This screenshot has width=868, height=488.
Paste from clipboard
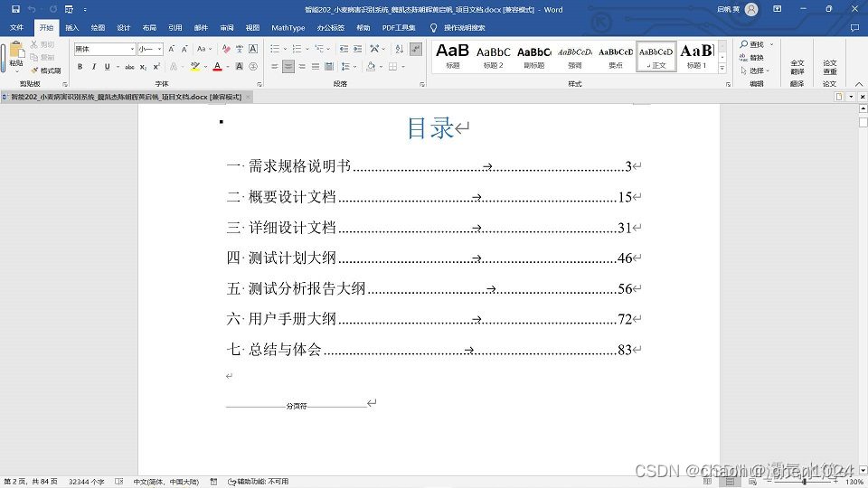16,56
